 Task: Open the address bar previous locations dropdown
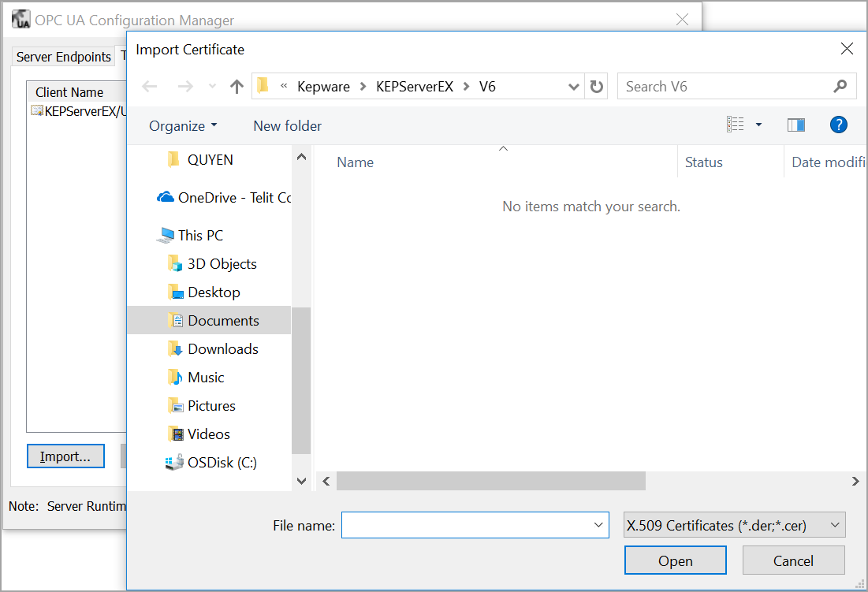(x=575, y=87)
